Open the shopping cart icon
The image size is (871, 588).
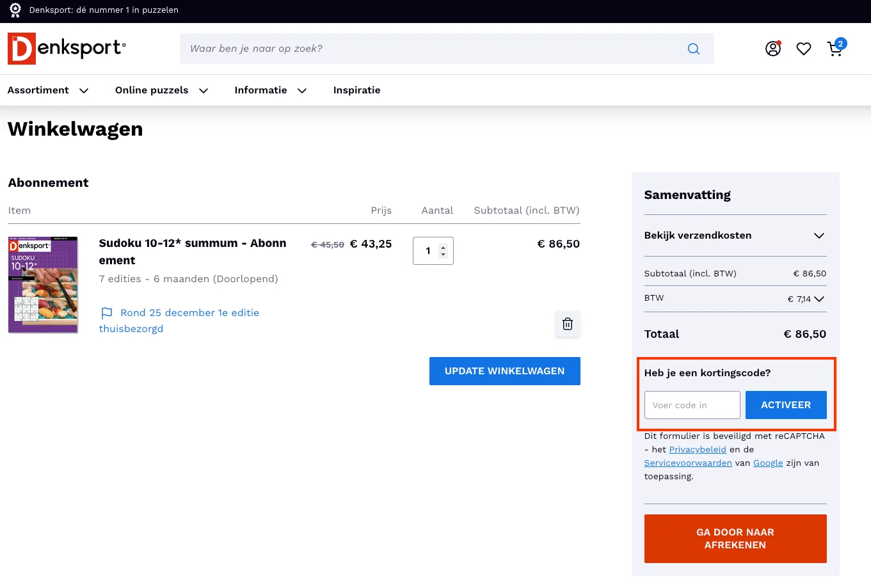tap(835, 49)
